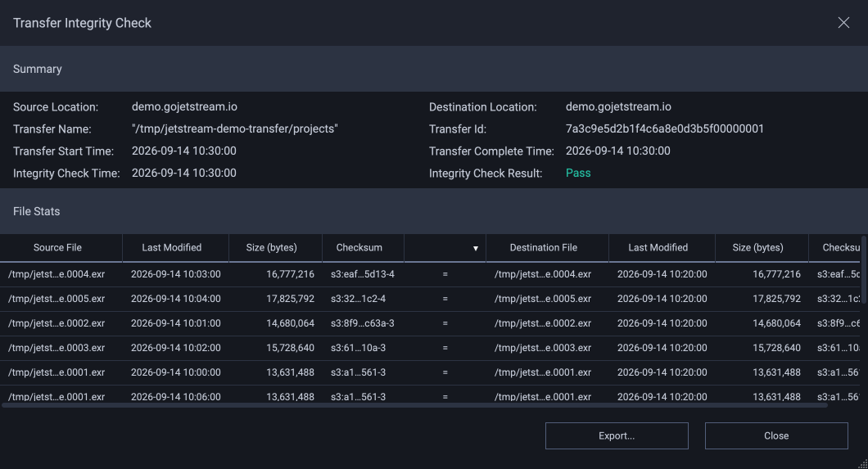Select the Transfer Start Time value
868x469 pixels.
[183, 151]
